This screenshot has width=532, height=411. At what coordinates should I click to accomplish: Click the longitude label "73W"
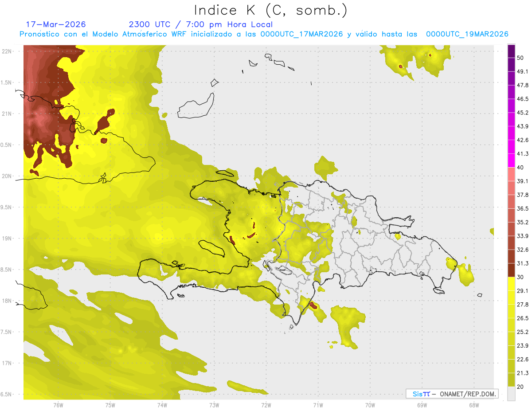click(x=214, y=405)
